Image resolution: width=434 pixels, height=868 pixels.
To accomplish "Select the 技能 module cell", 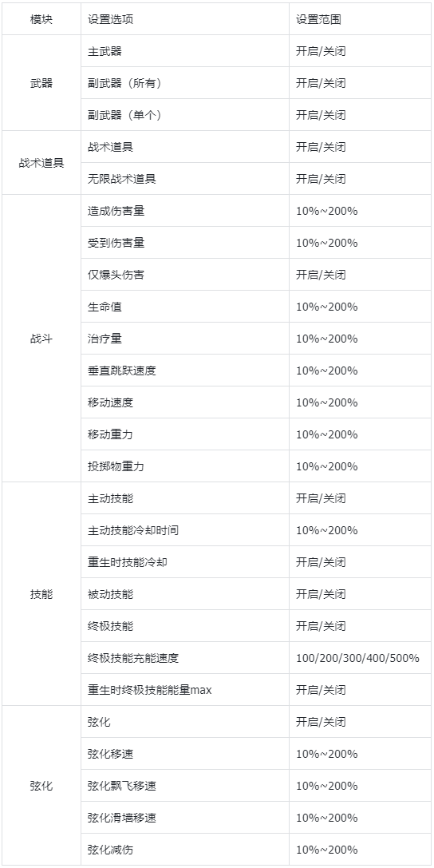I will click(41, 594).
